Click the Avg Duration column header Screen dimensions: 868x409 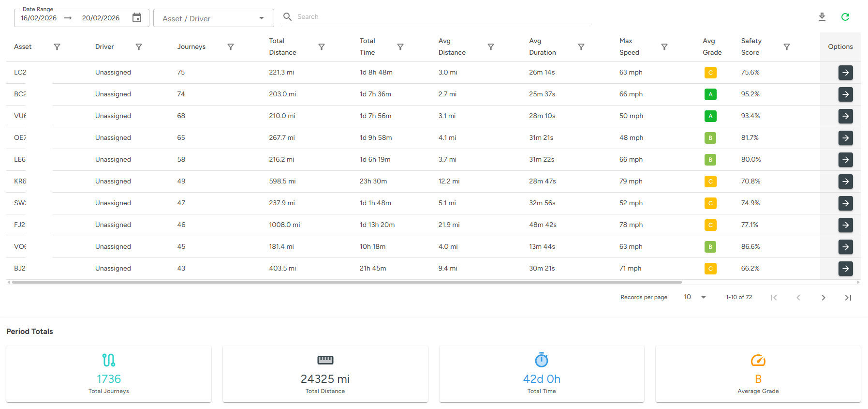click(x=543, y=47)
